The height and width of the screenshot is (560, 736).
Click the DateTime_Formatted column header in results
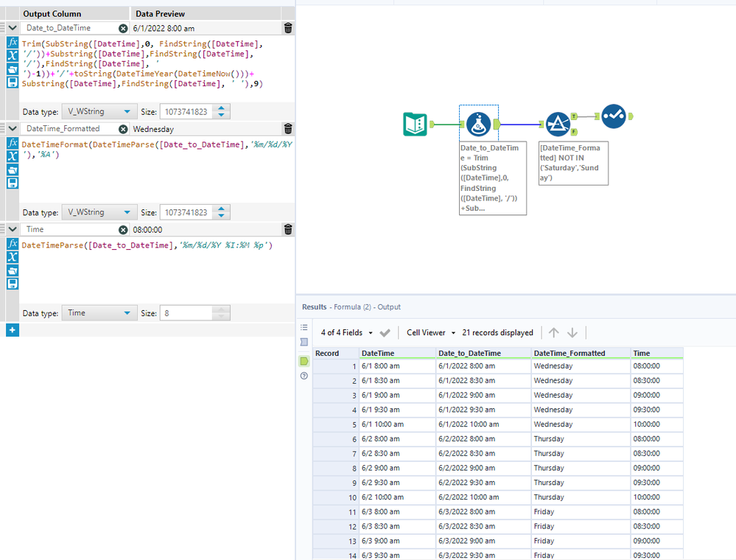click(569, 353)
